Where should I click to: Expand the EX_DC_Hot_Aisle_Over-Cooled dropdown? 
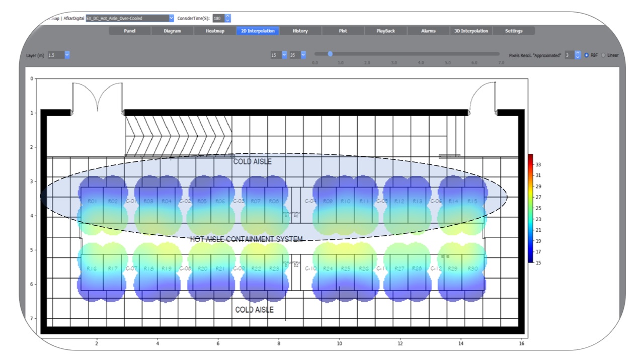171,19
